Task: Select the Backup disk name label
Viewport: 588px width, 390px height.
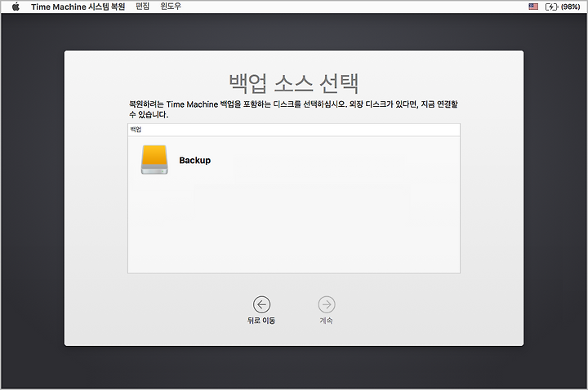Action: pos(195,161)
